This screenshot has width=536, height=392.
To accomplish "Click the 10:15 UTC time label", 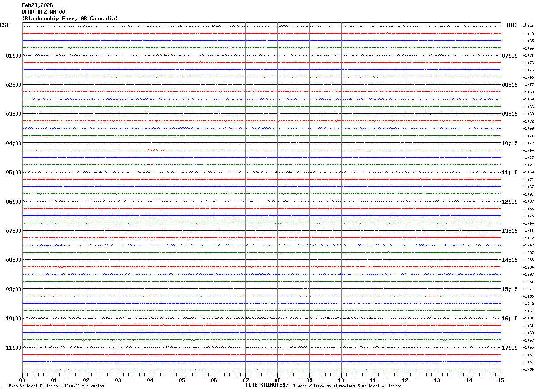I will (x=510, y=143).
